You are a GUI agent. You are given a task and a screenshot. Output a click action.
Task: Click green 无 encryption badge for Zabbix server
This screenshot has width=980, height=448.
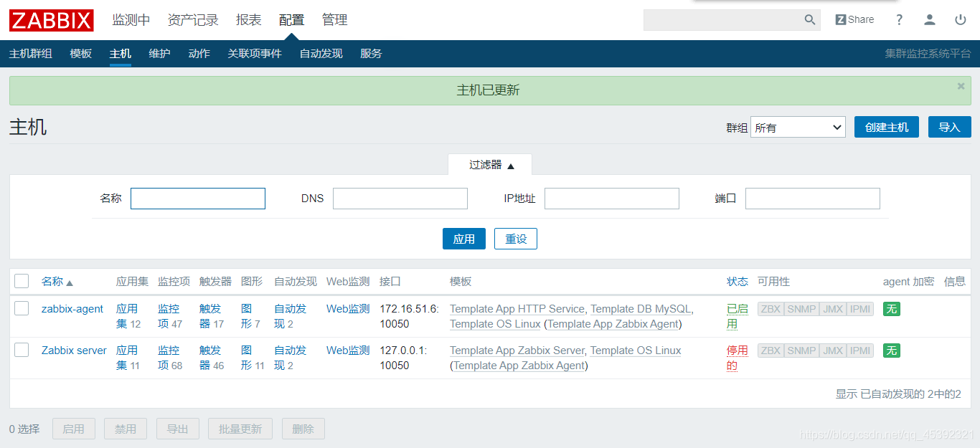891,351
